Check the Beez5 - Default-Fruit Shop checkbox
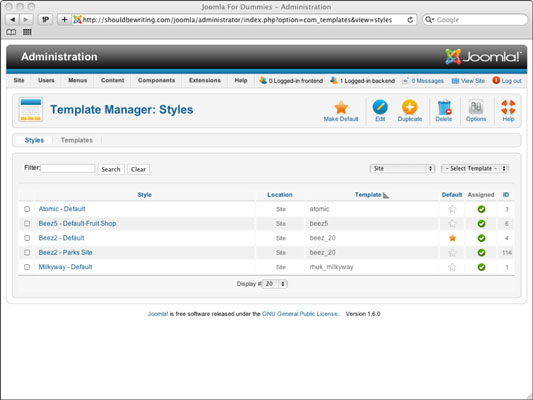 tap(27, 224)
